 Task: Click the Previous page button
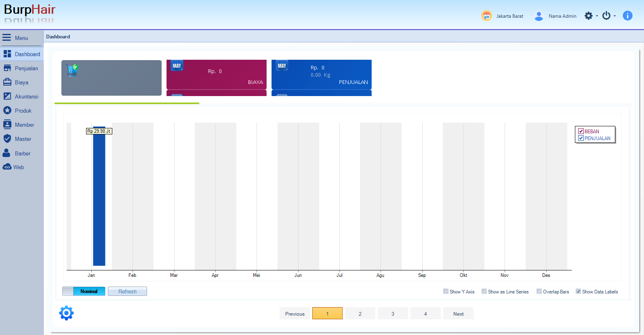pyautogui.click(x=295, y=314)
